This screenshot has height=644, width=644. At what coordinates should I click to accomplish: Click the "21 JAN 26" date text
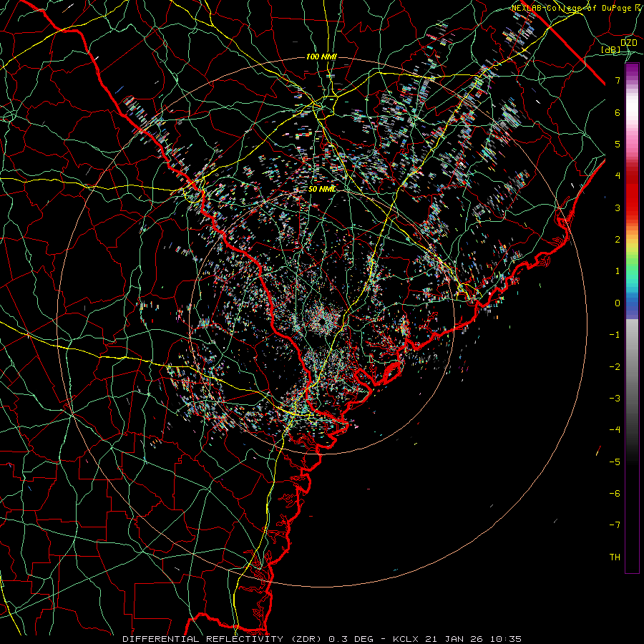tap(454, 639)
